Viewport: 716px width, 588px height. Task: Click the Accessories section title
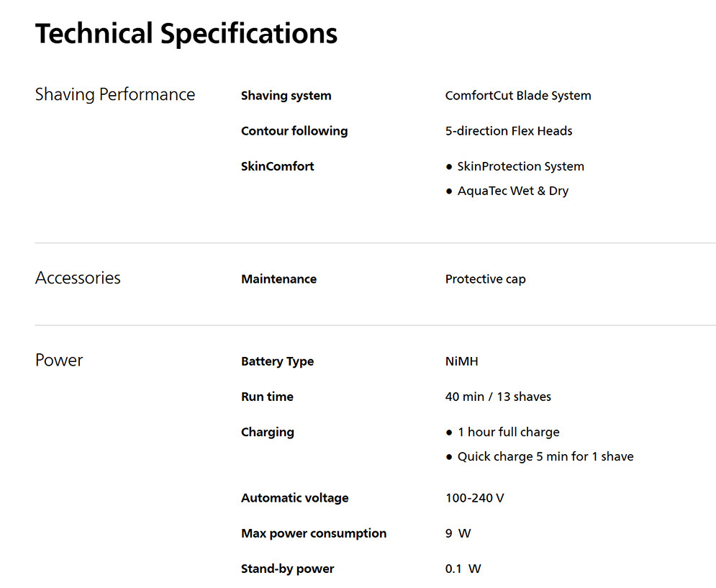point(78,278)
